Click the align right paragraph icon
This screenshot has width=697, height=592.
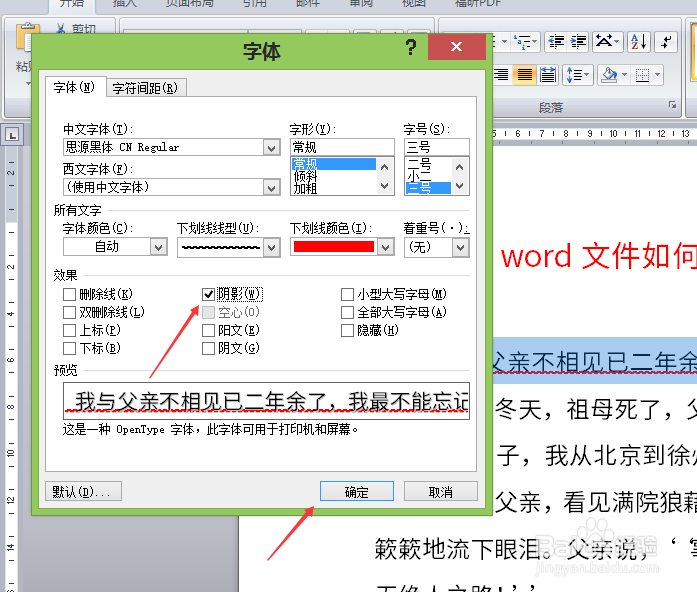[502, 75]
